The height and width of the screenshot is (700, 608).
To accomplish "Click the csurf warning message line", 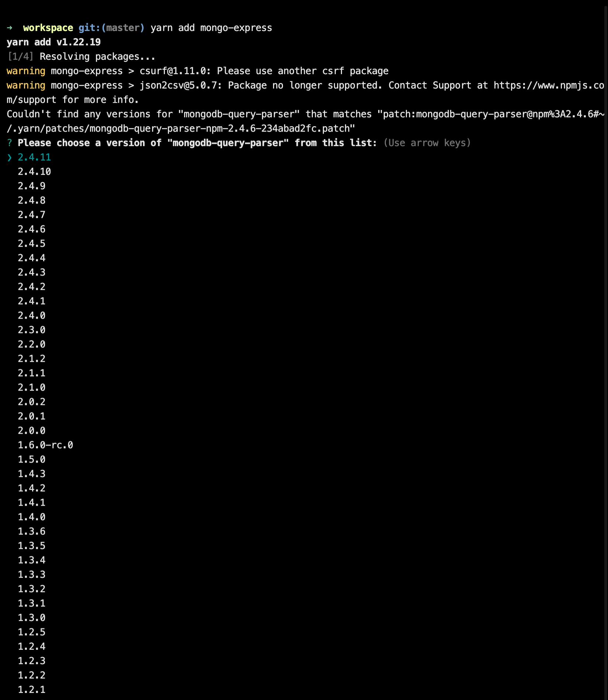I will pyautogui.click(x=197, y=71).
